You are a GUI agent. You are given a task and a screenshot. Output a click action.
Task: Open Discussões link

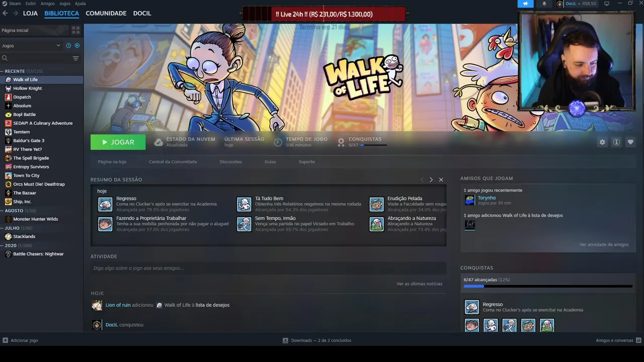click(231, 162)
